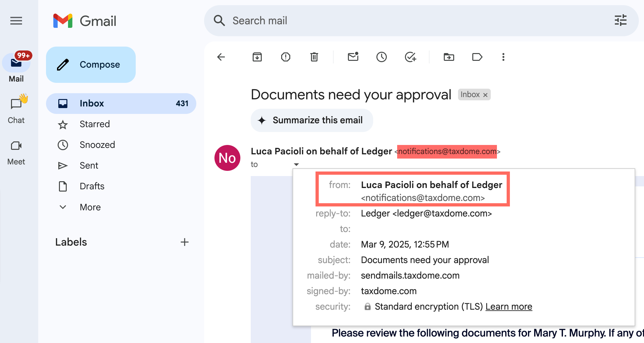The height and width of the screenshot is (343, 644).
Task: Open the Move to folder icon
Action: 449,57
